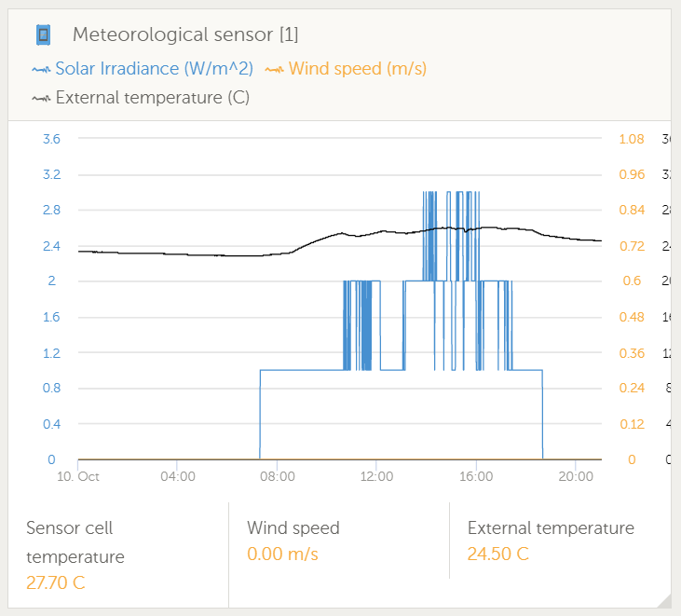Select the 16:00 time axis label
681x616 pixels.
pyautogui.click(x=476, y=476)
